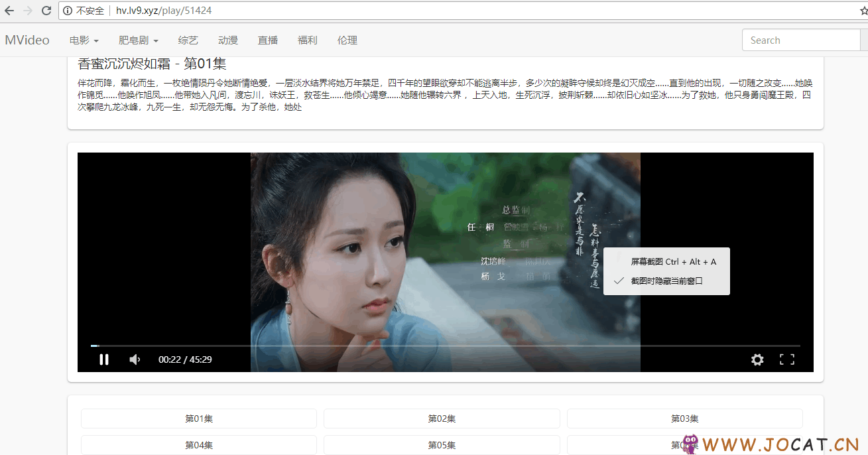Screen dimensions: 868x455
Task: Click the browser address bar URL
Action: pyautogui.click(x=164, y=11)
